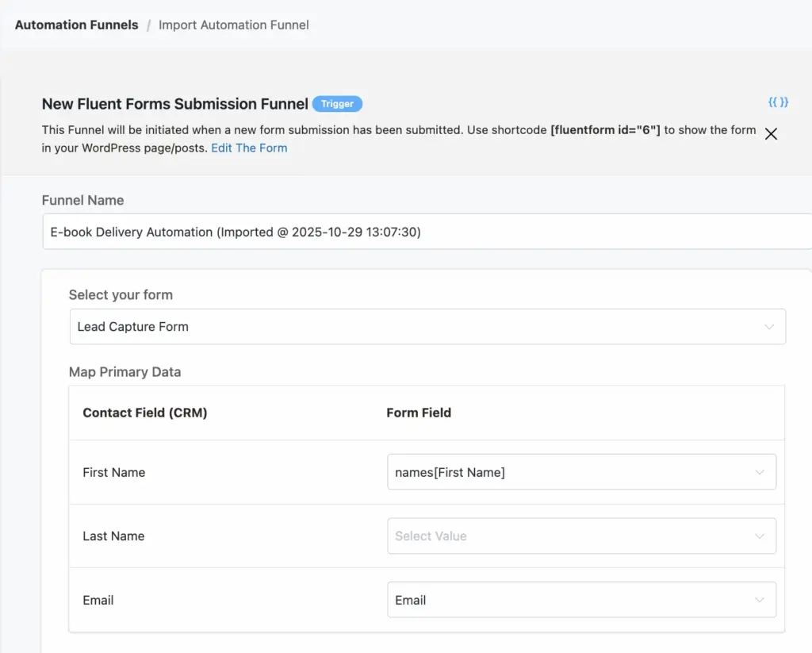Open the Last Name Select Value dropdown
This screenshot has width=812, height=653.
tap(555, 536)
